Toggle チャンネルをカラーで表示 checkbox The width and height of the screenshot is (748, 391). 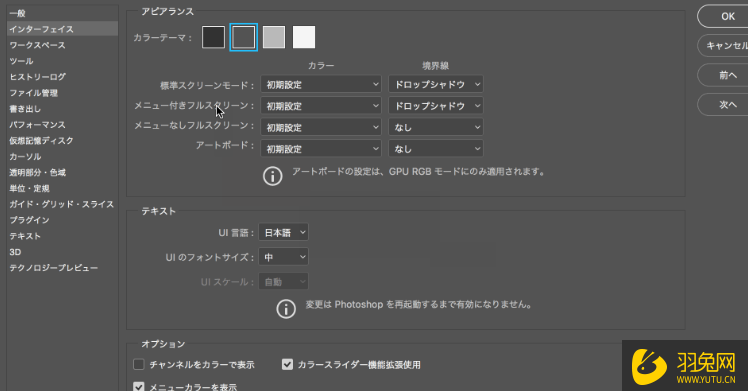pyautogui.click(x=139, y=365)
